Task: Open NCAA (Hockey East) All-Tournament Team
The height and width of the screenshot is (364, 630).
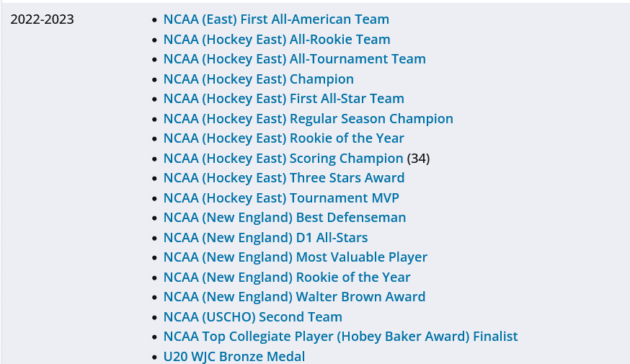Action: coord(294,59)
